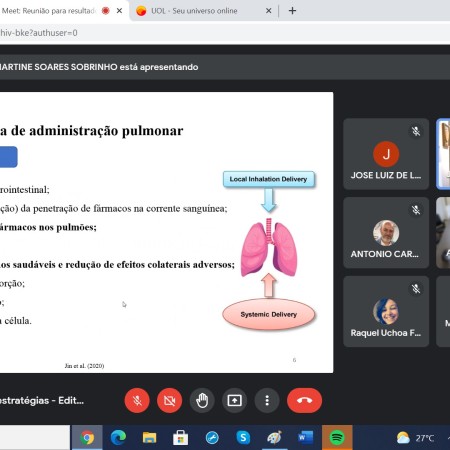Click the Jin et al. (2020) citation
This screenshot has height=450, width=450.
(x=84, y=366)
